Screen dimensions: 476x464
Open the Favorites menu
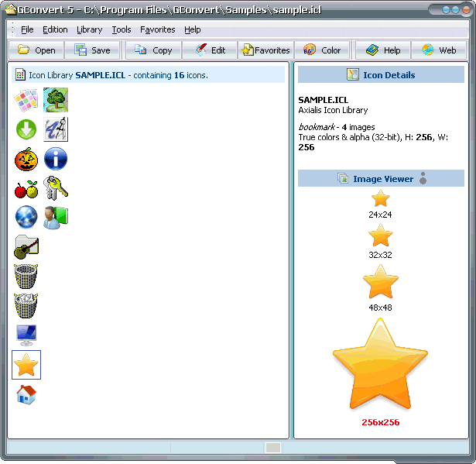[x=158, y=29]
